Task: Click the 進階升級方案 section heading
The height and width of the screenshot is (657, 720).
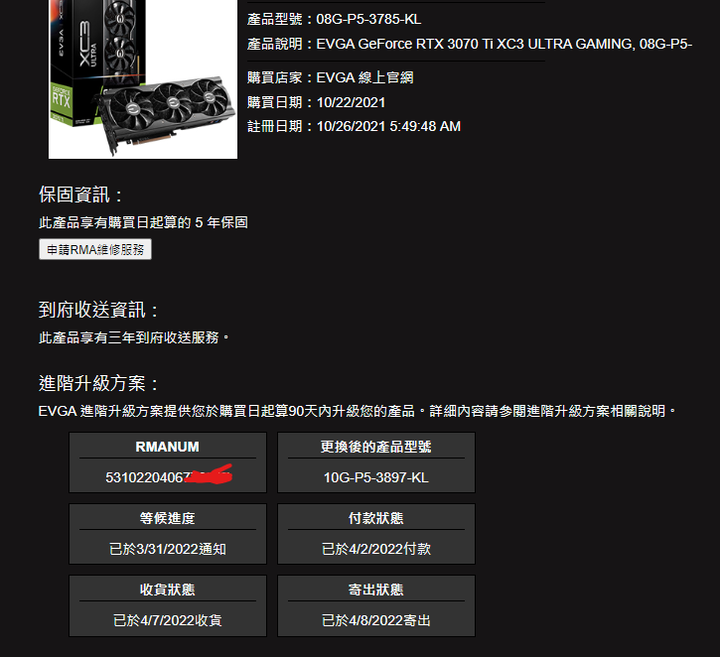Action: [99, 383]
